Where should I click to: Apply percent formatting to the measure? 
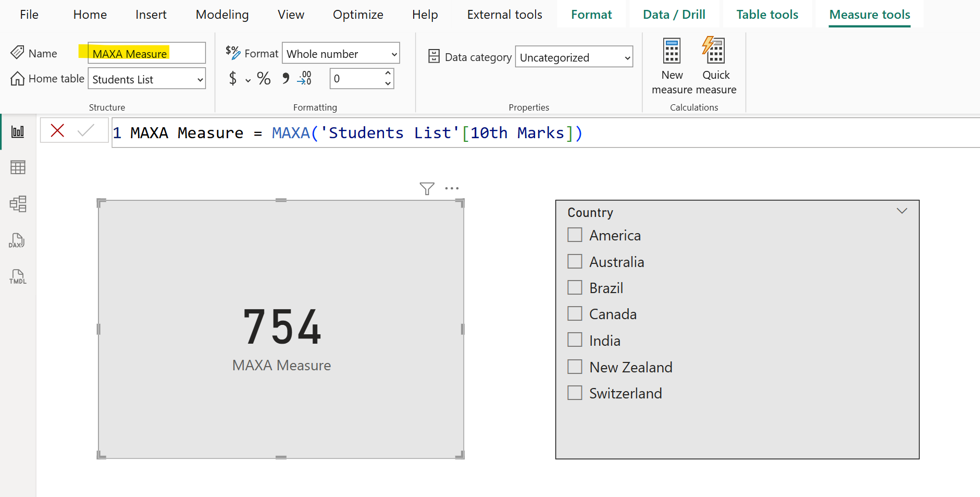(264, 78)
